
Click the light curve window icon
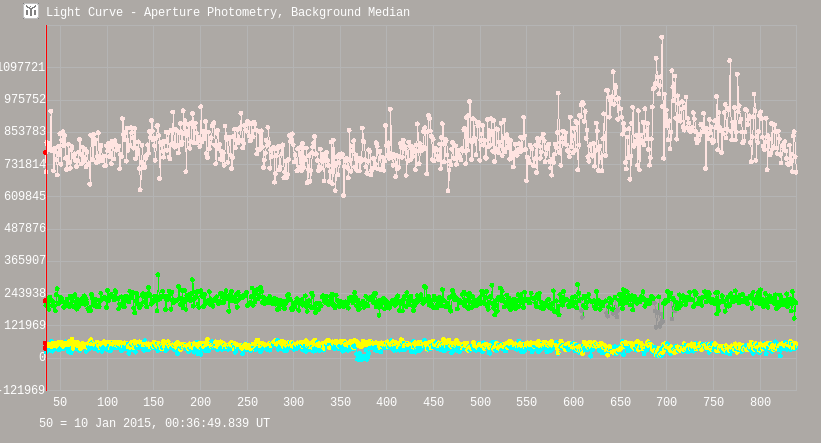click(x=31, y=11)
